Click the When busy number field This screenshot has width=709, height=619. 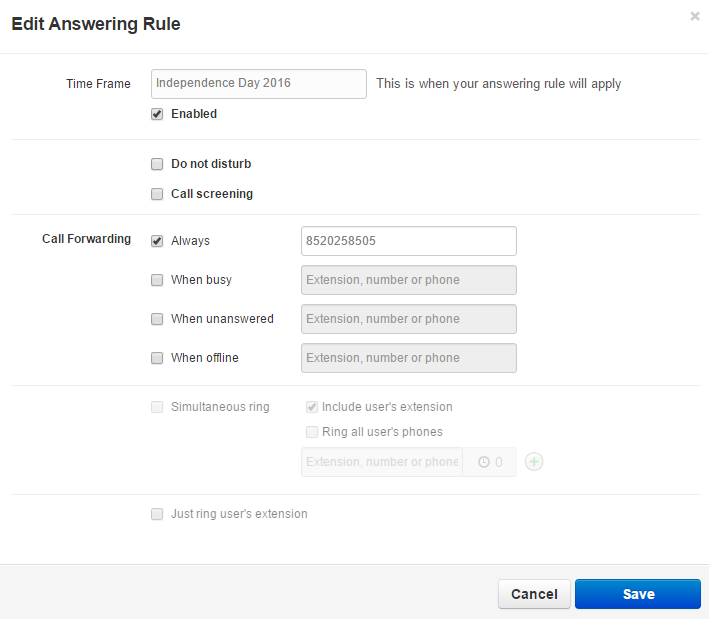coord(408,280)
